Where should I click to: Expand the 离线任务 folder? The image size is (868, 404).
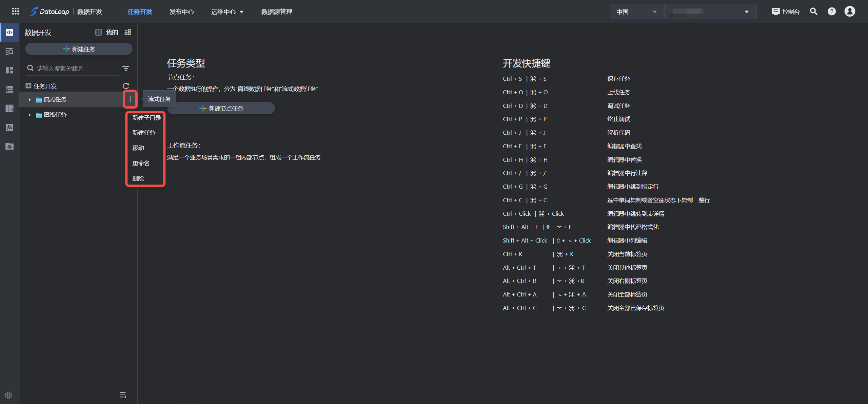pyautogui.click(x=30, y=115)
